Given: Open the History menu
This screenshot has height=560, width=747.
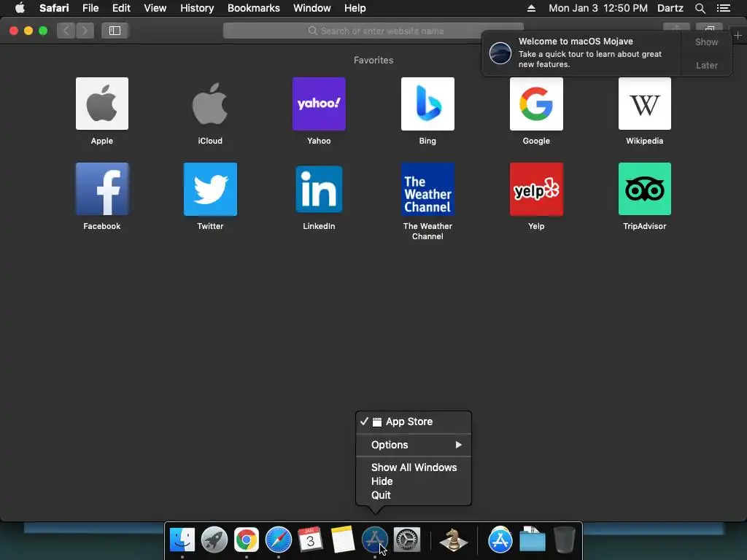Looking at the screenshot, I should (197, 8).
